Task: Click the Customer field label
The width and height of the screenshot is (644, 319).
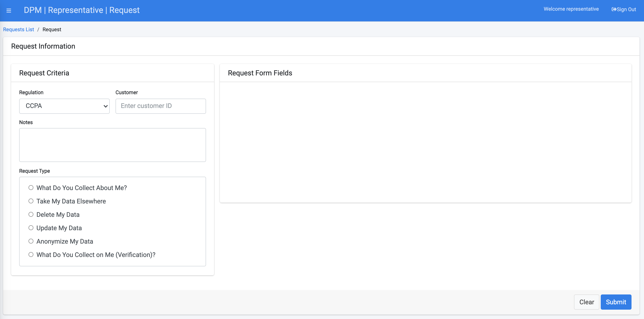Action: tap(126, 93)
